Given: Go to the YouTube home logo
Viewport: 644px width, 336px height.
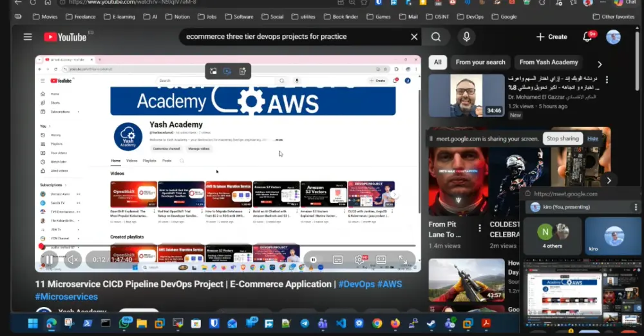Looking at the screenshot, I should (65, 37).
